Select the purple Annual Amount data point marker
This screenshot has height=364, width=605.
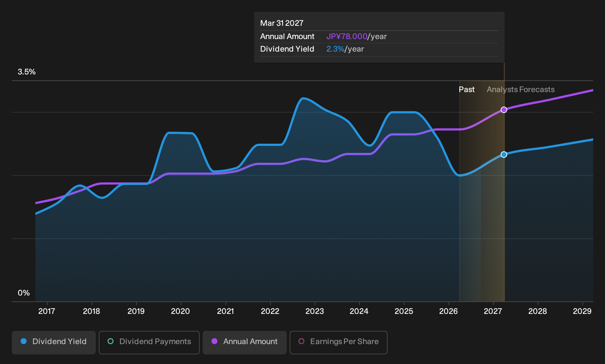(504, 110)
